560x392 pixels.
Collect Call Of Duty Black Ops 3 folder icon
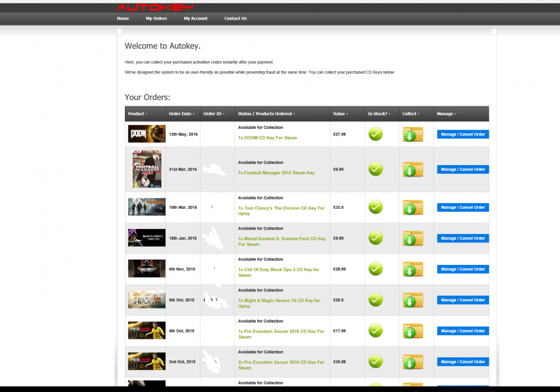(x=413, y=269)
